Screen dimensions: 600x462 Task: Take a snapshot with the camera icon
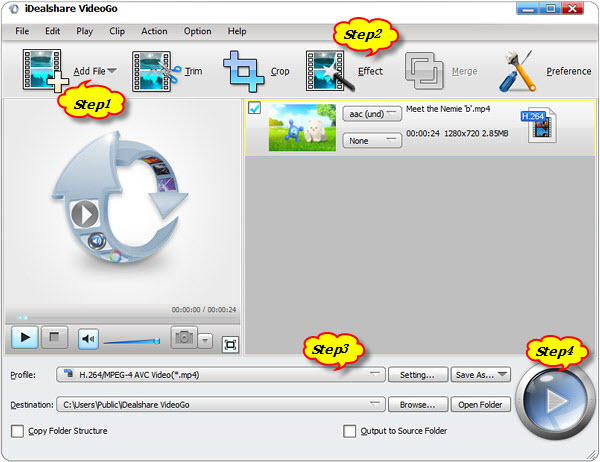pos(184,337)
